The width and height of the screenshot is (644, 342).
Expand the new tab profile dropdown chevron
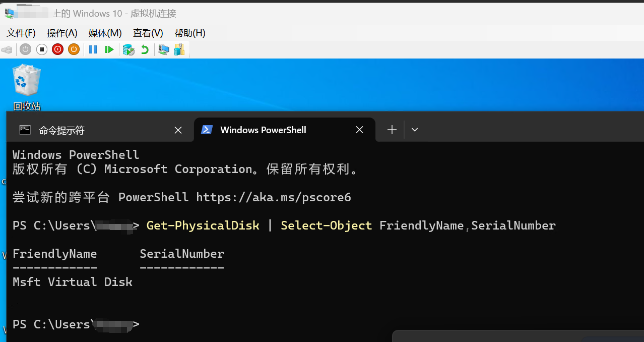[x=415, y=130]
